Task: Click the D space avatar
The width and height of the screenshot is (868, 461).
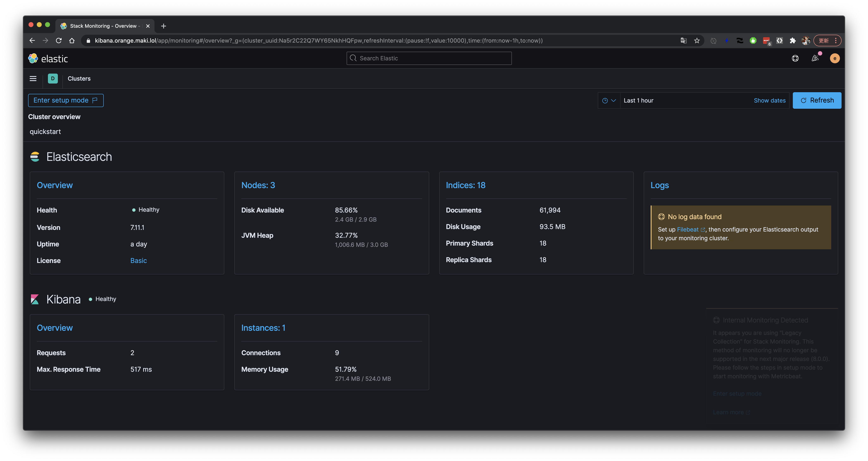Action: coord(52,79)
